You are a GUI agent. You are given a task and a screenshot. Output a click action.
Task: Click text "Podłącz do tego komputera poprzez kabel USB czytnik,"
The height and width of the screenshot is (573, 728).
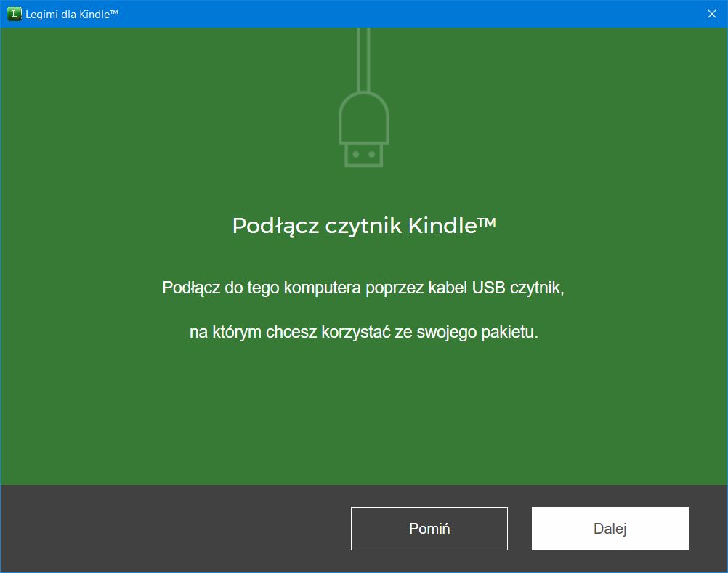(x=363, y=288)
